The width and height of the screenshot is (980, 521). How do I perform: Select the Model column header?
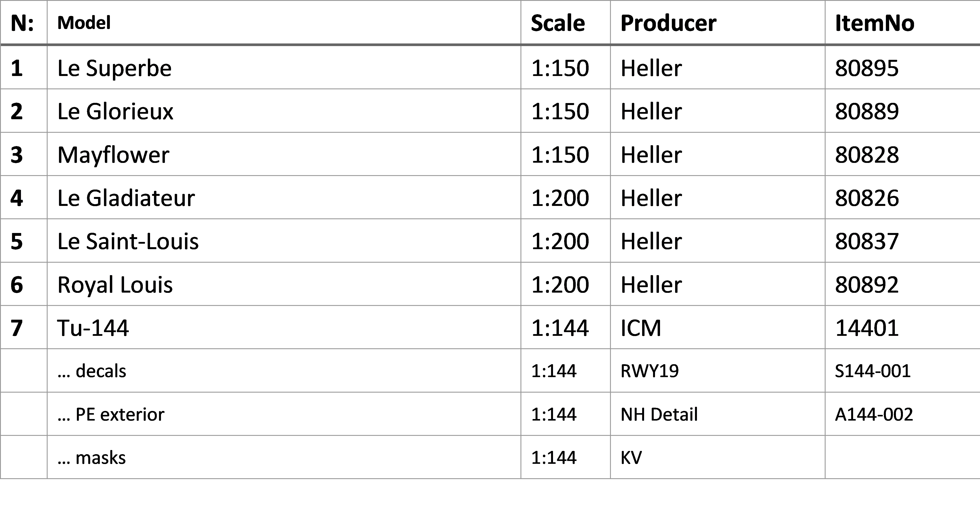pos(284,23)
